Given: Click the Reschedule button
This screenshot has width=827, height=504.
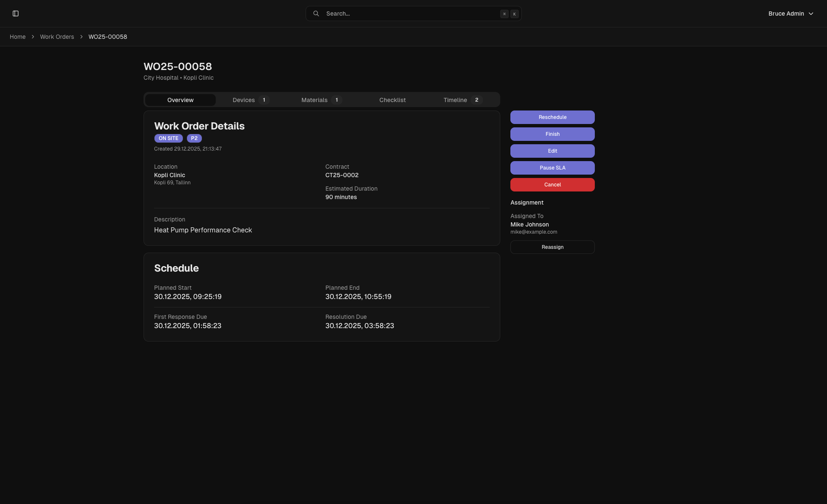Looking at the screenshot, I should coord(552,117).
